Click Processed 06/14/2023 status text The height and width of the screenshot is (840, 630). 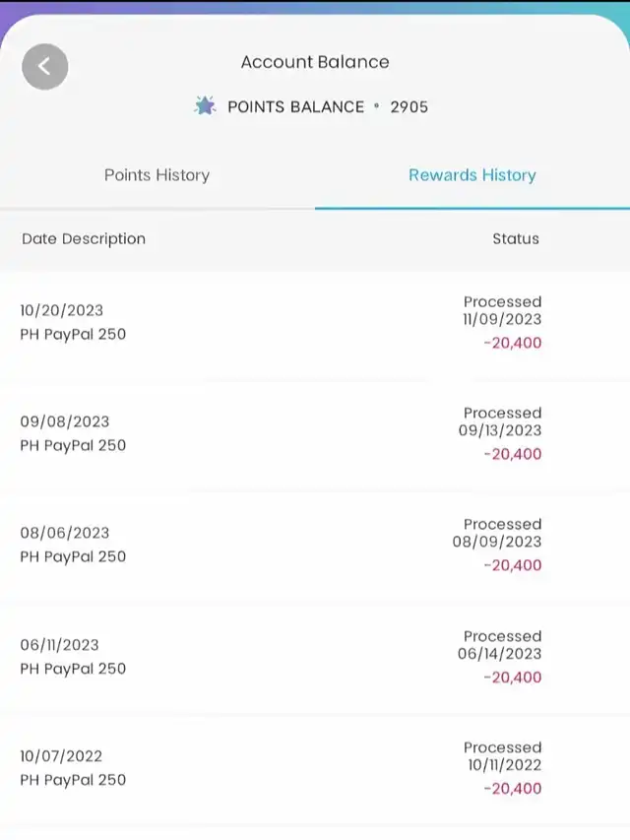coord(500,645)
